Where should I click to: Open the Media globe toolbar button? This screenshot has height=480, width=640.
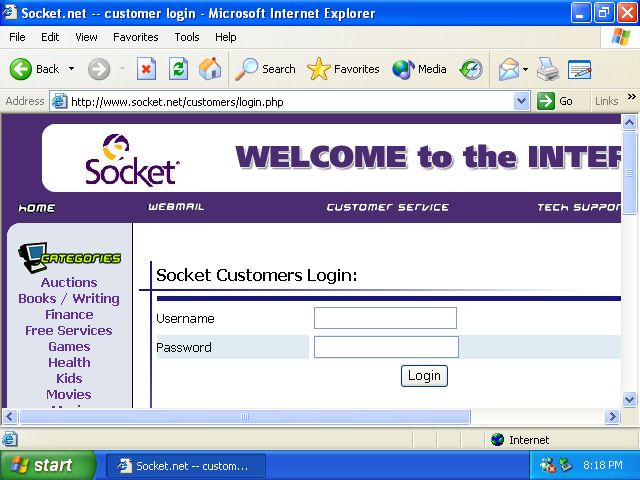pyautogui.click(x=419, y=69)
